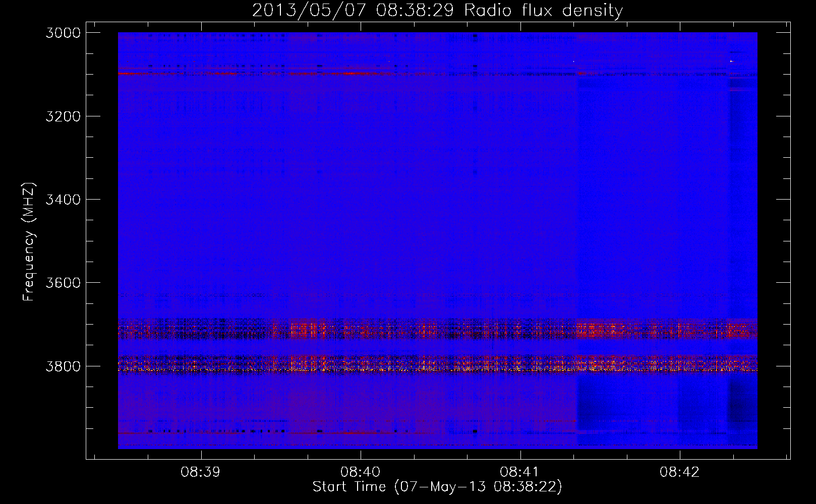Click the 08:41 time axis label
The width and height of the screenshot is (816, 504).
(x=520, y=472)
